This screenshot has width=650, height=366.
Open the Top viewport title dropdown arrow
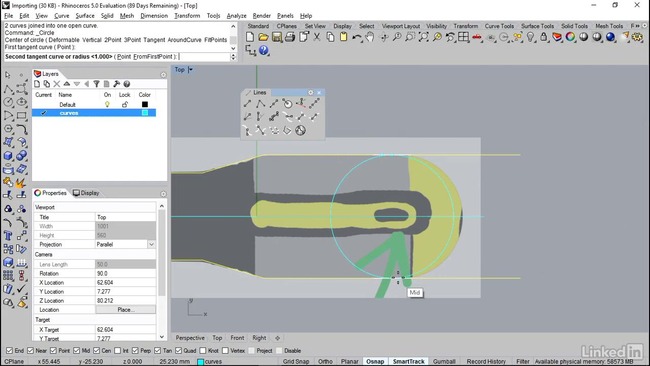pos(191,70)
